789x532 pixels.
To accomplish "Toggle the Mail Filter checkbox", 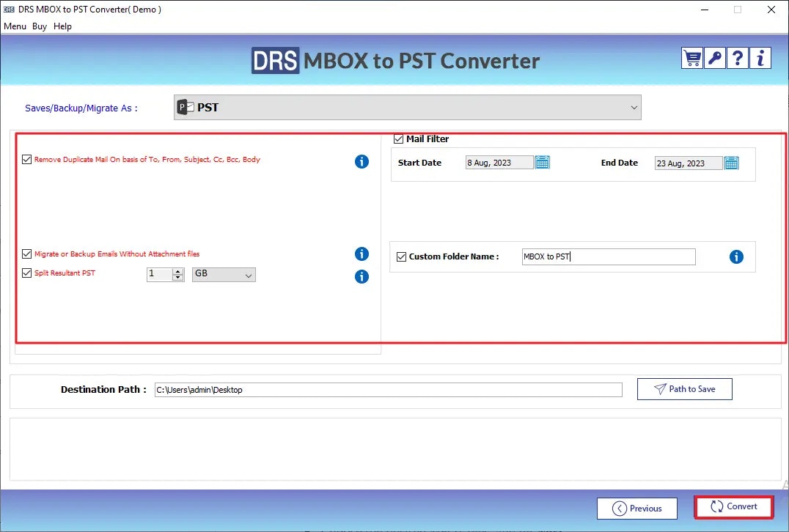I will click(398, 138).
